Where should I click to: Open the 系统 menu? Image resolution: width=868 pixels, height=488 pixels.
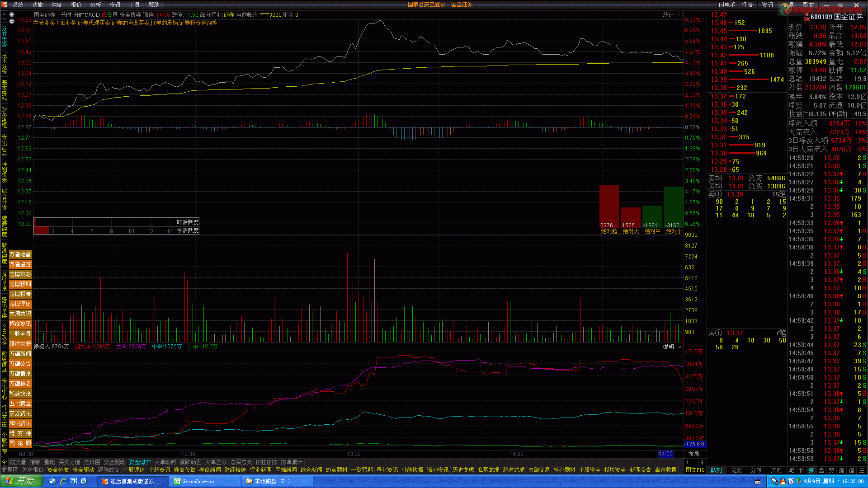pos(18,5)
